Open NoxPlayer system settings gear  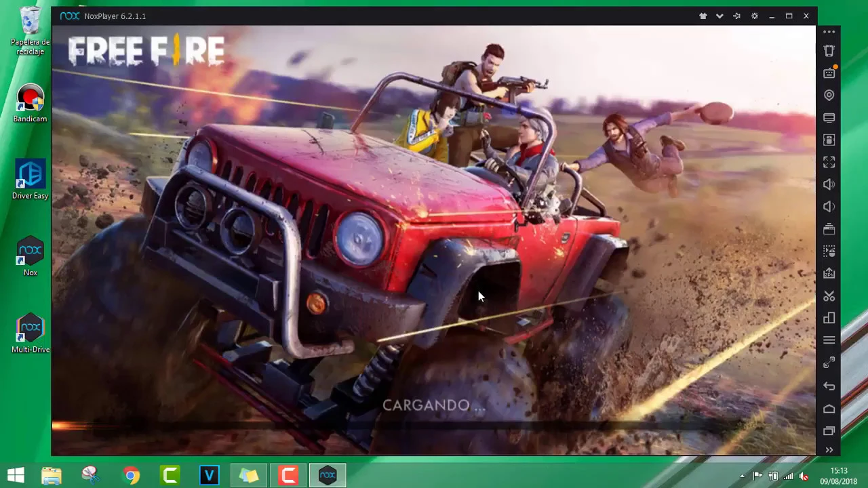[755, 16]
